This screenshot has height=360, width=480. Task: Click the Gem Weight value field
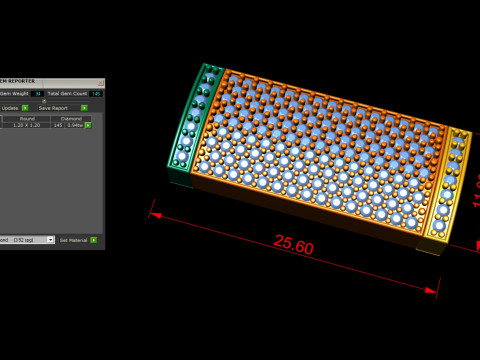[38, 94]
